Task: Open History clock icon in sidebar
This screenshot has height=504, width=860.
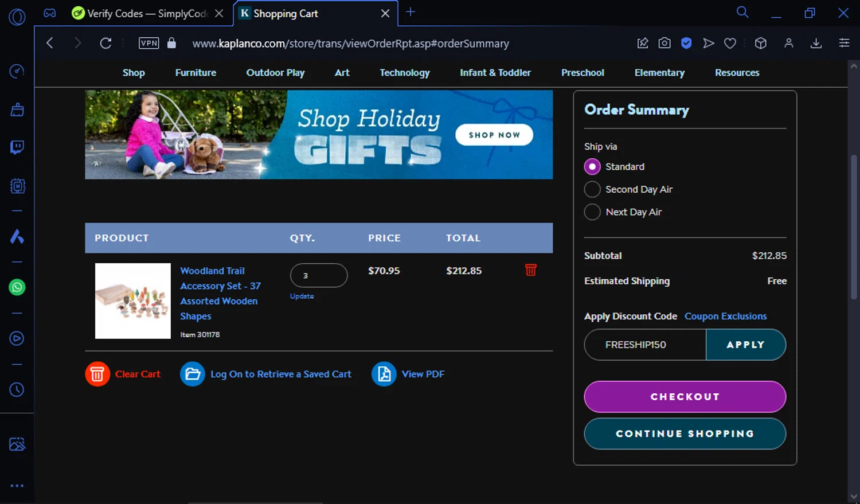Action: [17, 389]
